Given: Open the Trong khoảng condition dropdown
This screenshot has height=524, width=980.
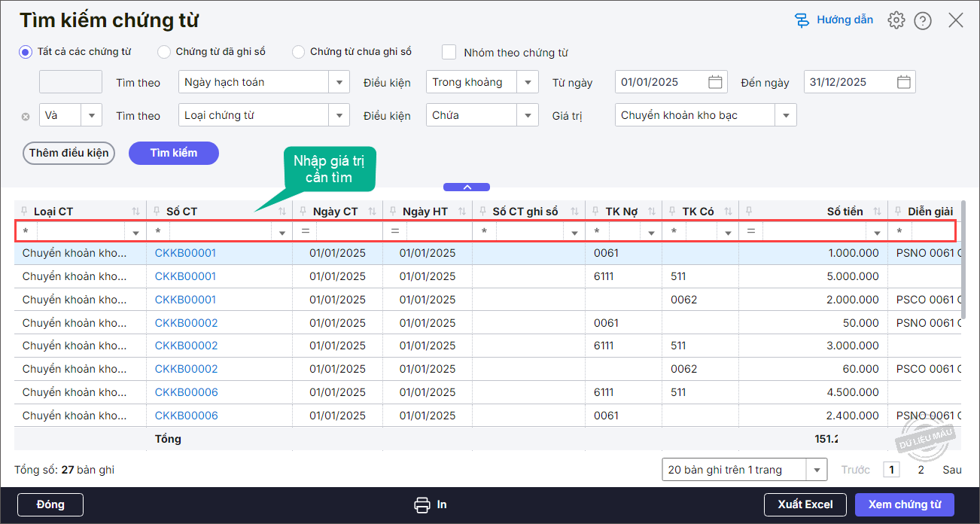Looking at the screenshot, I should pyautogui.click(x=528, y=82).
